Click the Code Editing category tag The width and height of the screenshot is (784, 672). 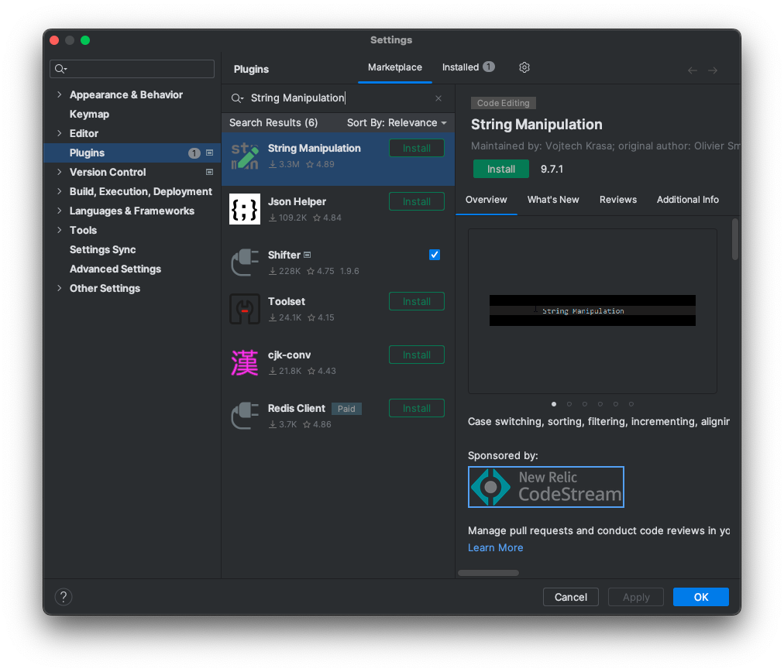tap(503, 103)
